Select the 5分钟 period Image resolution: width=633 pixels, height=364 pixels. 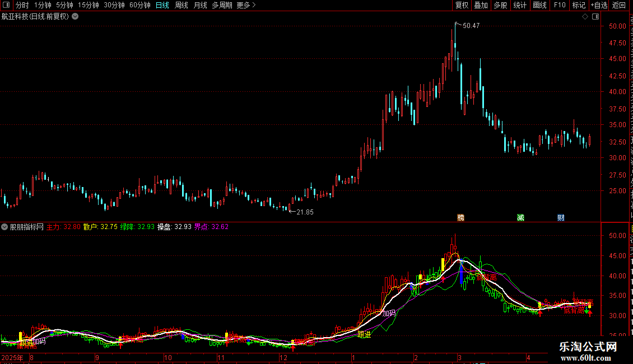[64, 5]
